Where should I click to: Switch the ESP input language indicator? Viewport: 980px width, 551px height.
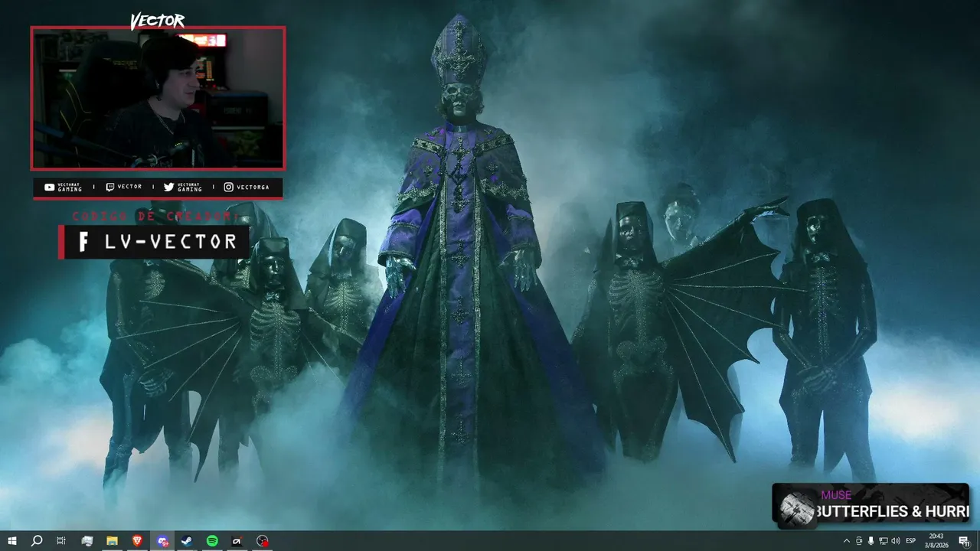(x=911, y=541)
